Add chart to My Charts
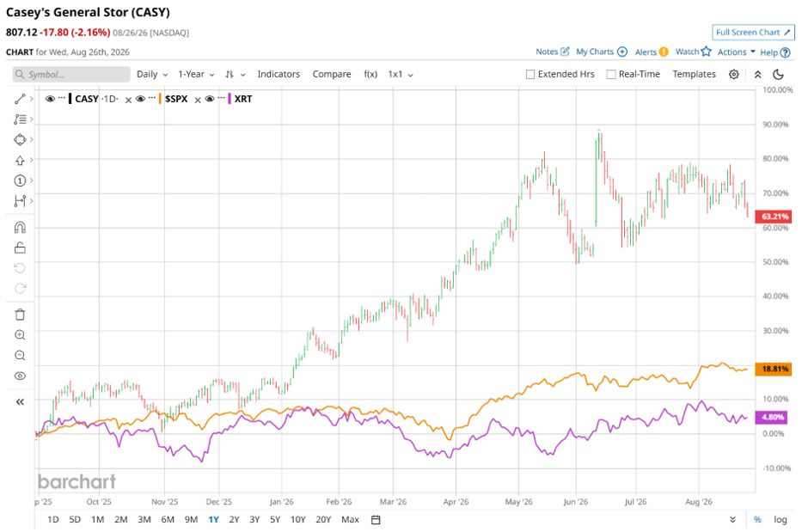 pyautogui.click(x=602, y=52)
